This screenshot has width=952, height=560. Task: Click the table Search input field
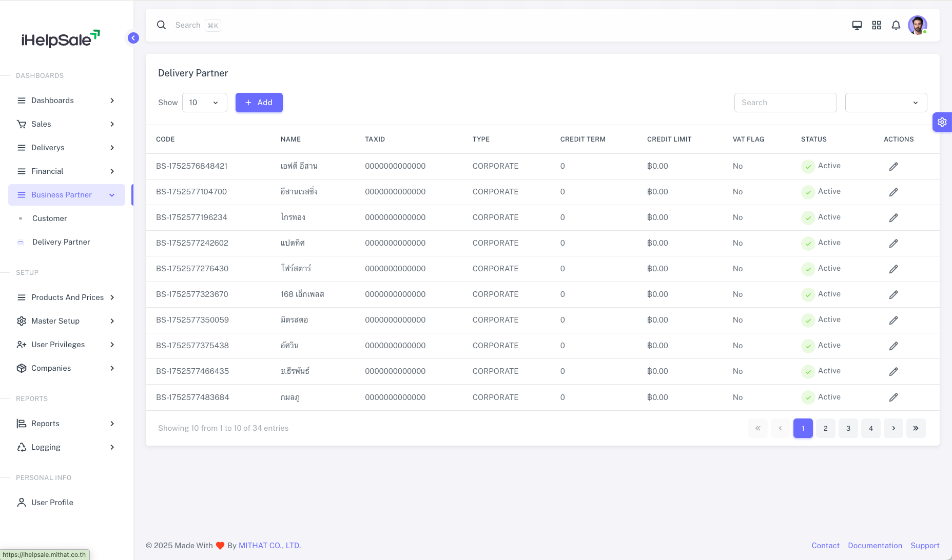tap(785, 103)
